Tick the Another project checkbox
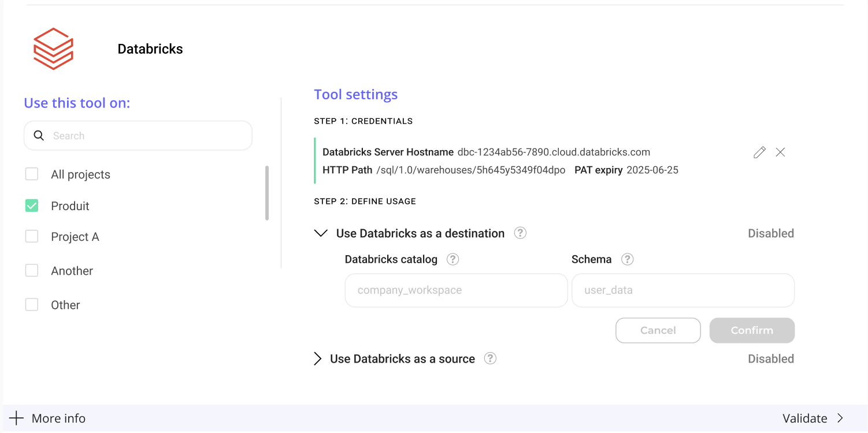Image resolution: width=868 pixels, height=433 pixels. pyautogui.click(x=32, y=271)
